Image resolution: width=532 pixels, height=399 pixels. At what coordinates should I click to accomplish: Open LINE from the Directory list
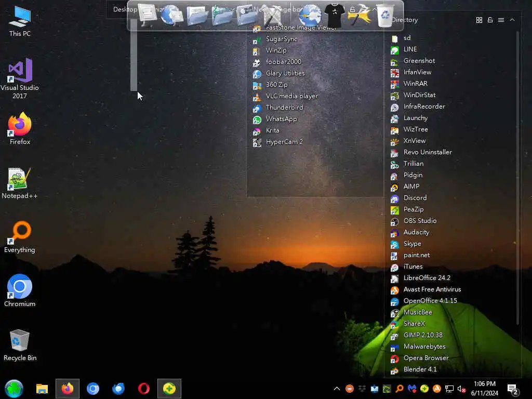[404, 49]
